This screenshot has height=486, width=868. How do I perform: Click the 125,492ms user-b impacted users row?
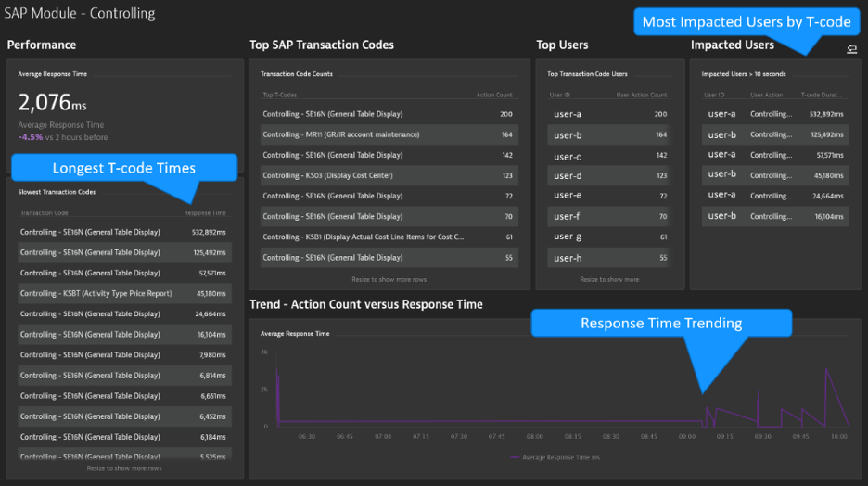pos(775,134)
